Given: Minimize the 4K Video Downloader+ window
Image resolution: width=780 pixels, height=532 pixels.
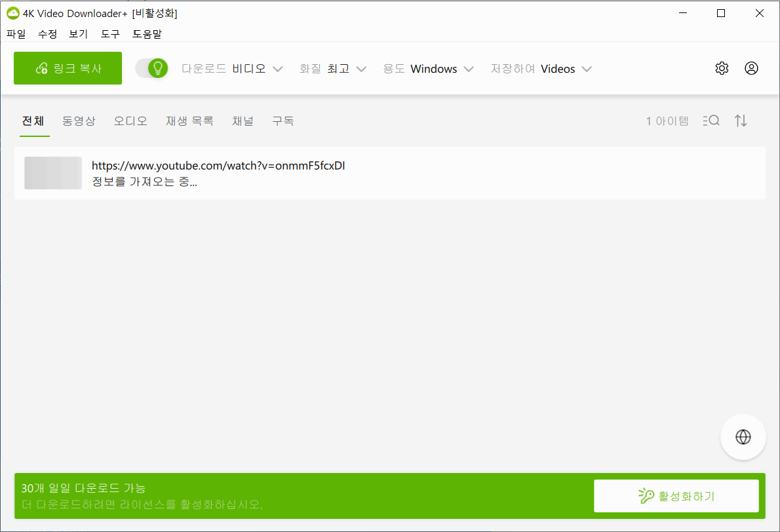Looking at the screenshot, I should click(683, 13).
